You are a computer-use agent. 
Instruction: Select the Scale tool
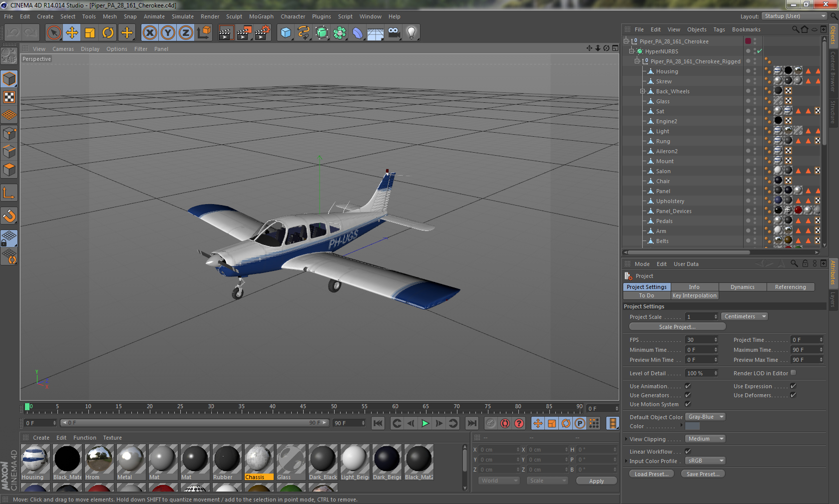[90, 33]
